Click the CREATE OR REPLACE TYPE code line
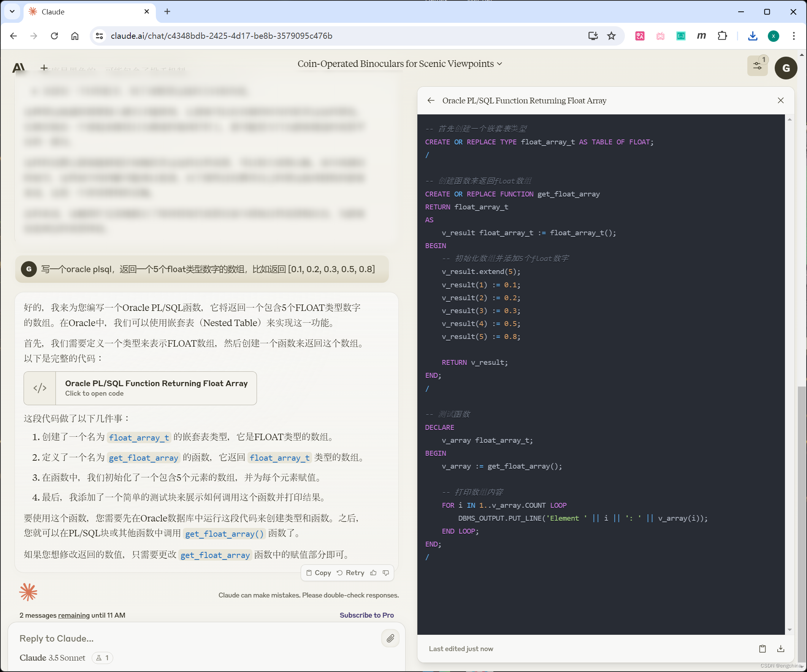This screenshot has width=807, height=672. coord(539,142)
